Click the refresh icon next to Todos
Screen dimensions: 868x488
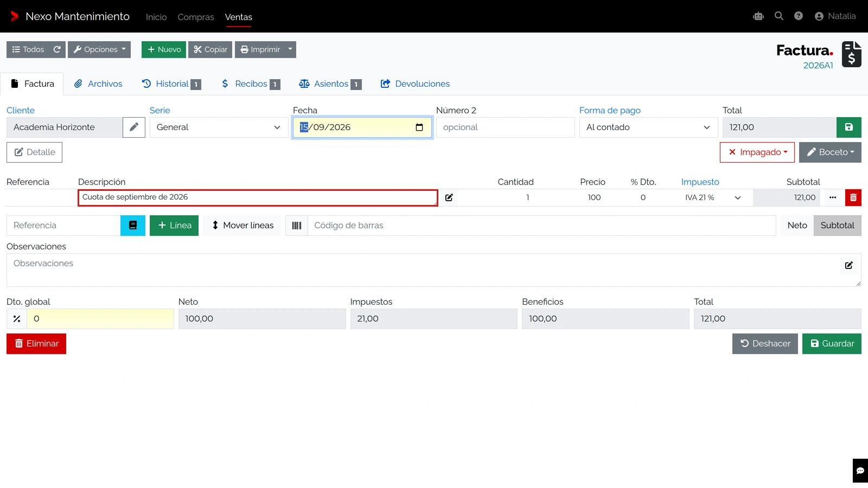click(57, 49)
